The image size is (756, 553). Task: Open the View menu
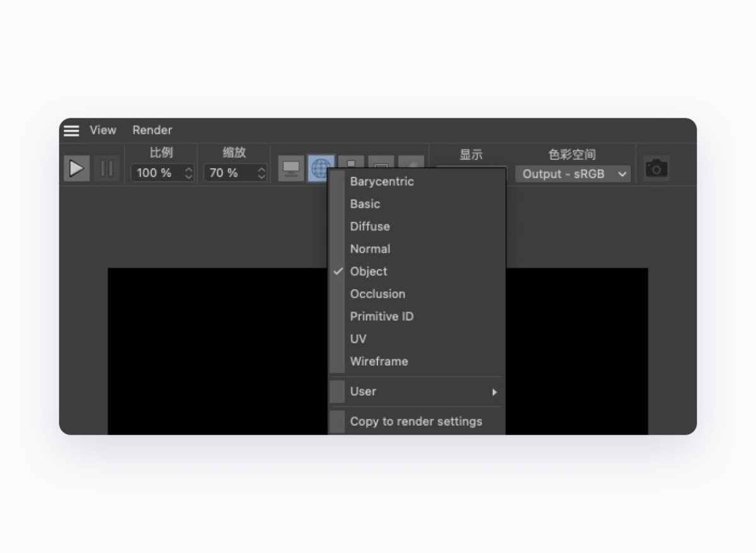[103, 130]
